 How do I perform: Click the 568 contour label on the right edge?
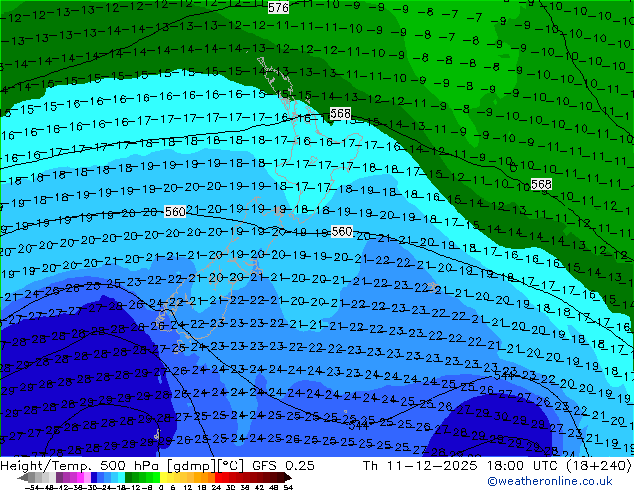541,184
